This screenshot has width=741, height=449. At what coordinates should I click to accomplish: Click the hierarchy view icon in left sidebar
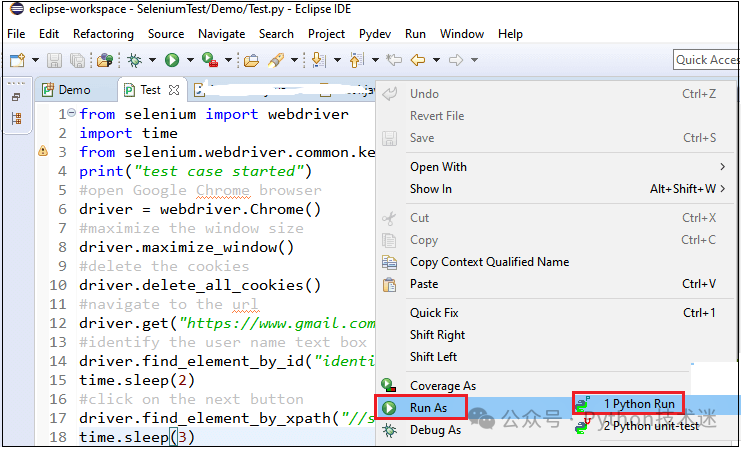[x=17, y=118]
